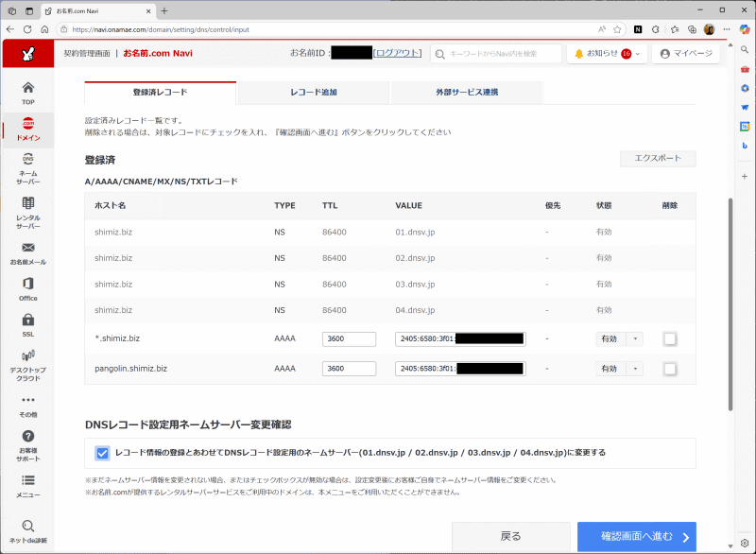
Task: Go to TOP via the sidebar icon
Action: point(27,92)
